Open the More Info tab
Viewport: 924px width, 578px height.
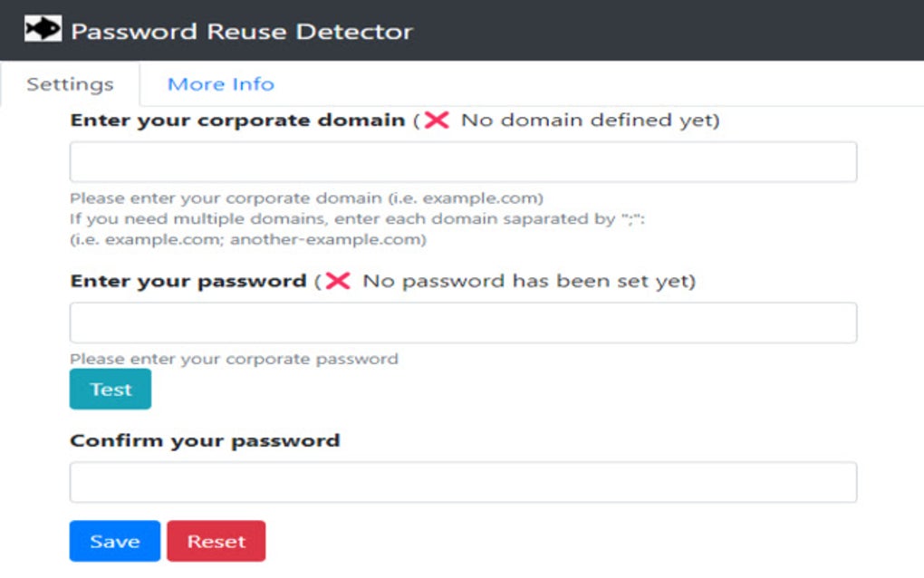[220, 84]
